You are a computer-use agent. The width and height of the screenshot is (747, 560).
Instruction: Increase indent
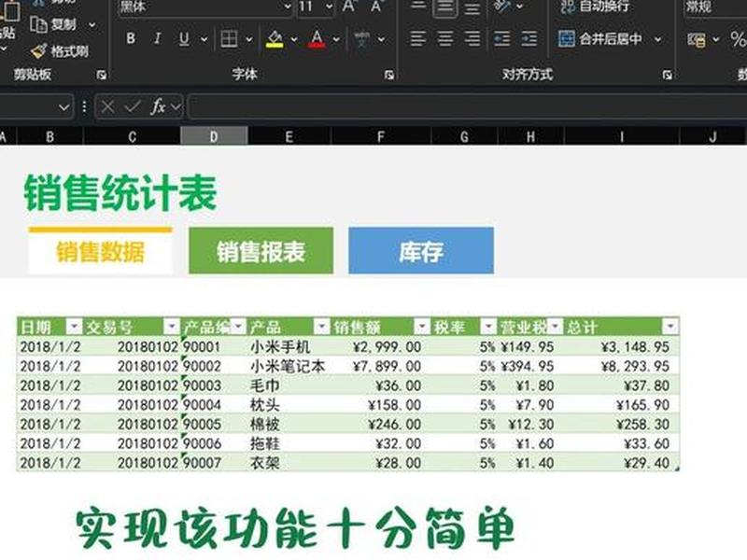tap(529, 38)
